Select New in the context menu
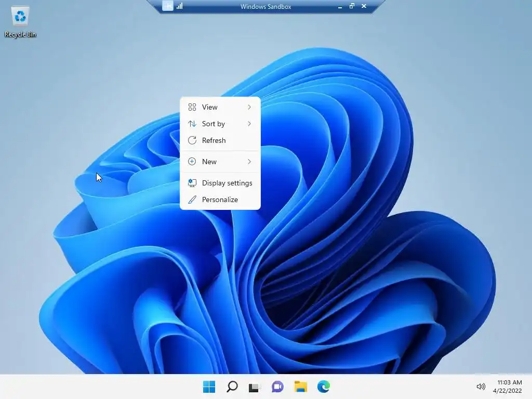 click(x=220, y=162)
